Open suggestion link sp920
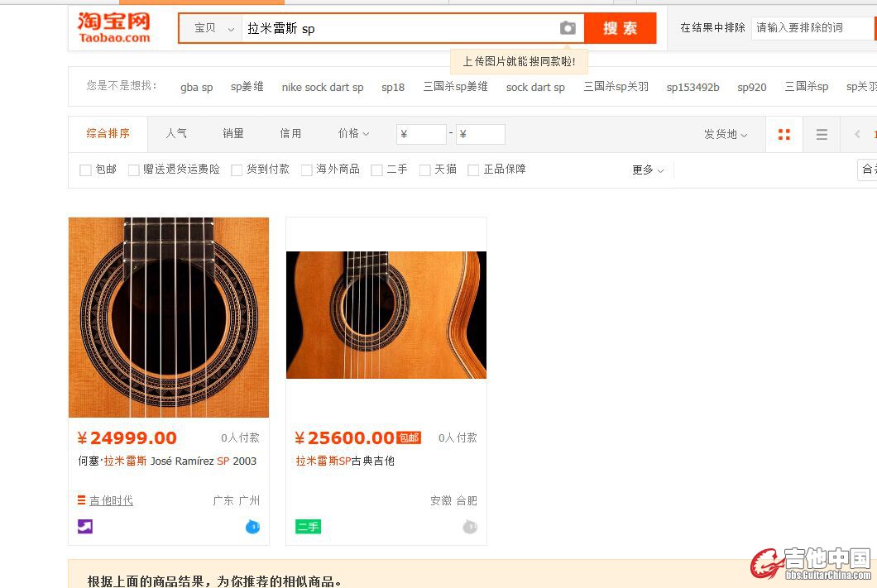The width and height of the screenshot is (877, 588). coord(752,87)
